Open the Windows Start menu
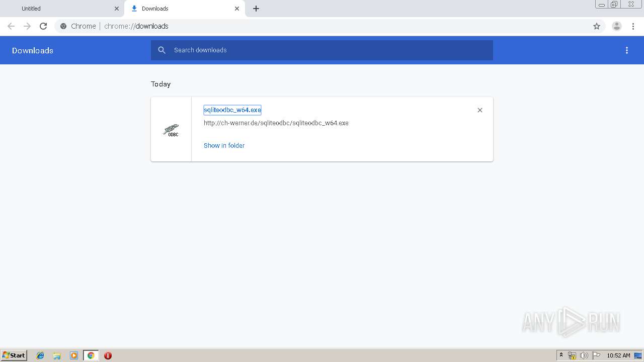 click(x=14, y=355)
